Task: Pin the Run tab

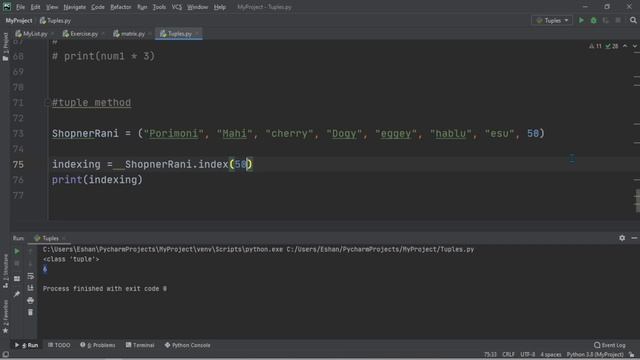Action: (x=17, y=294)
